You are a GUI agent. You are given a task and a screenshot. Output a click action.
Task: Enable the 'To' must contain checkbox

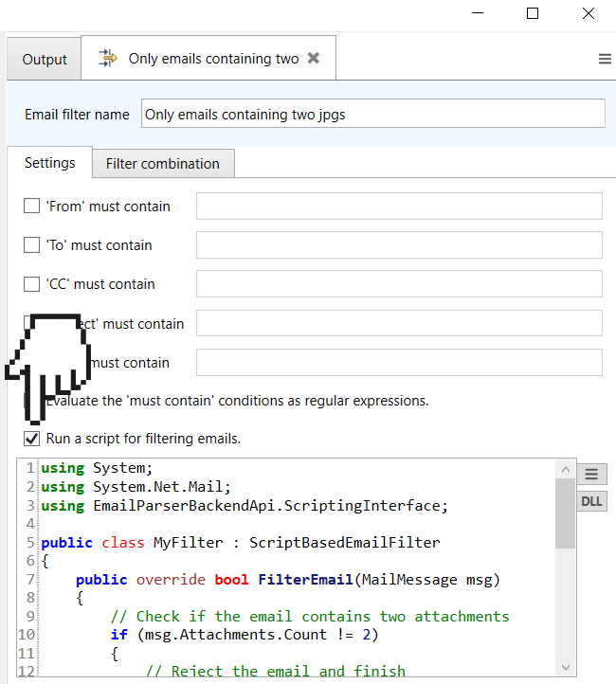tap(31, 244)
